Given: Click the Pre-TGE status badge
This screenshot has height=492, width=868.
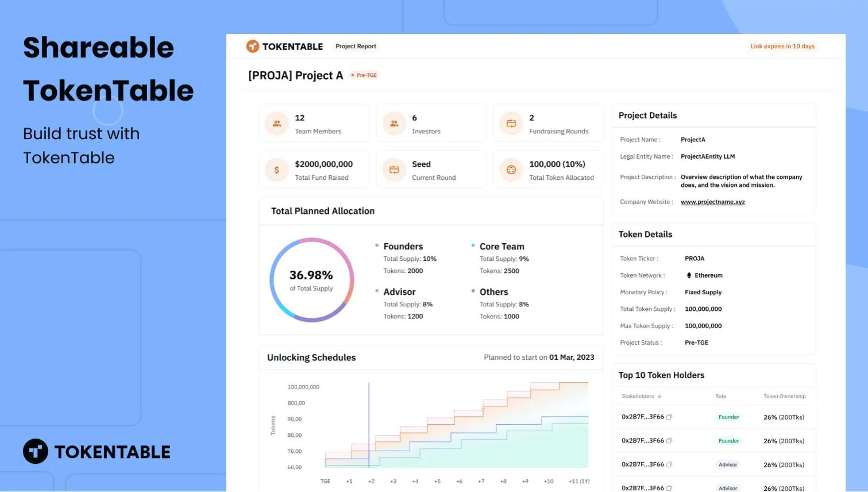Looking at the screenshot, I should pos(365,75).
